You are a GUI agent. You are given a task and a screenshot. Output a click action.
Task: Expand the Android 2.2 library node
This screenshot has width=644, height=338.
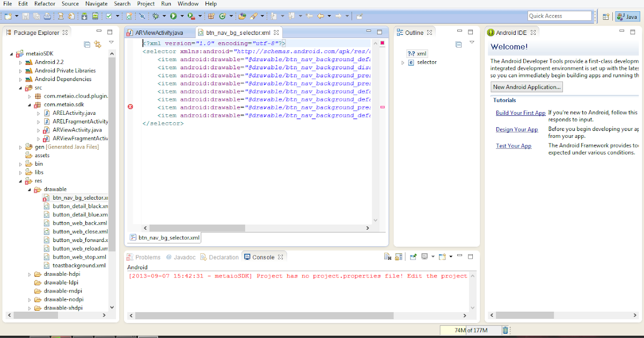pos(21,62)
